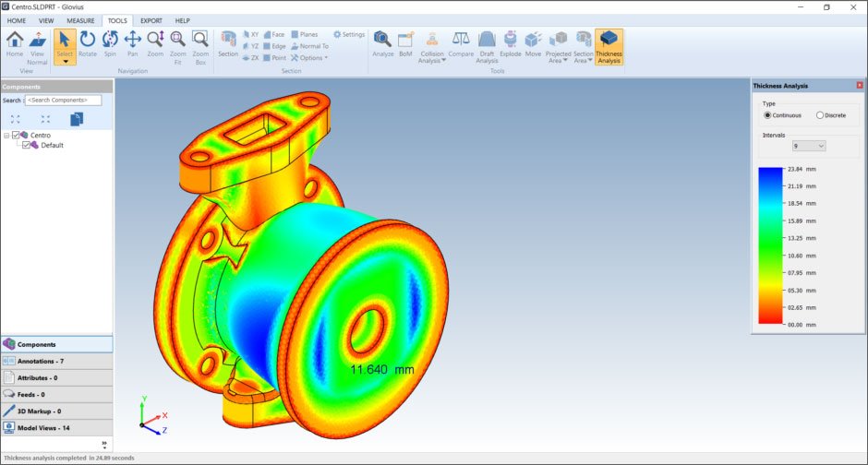Image resolution: width=868 pixels, height=465 pixels.
Task: Section by Point
Action: click(274, 57)
